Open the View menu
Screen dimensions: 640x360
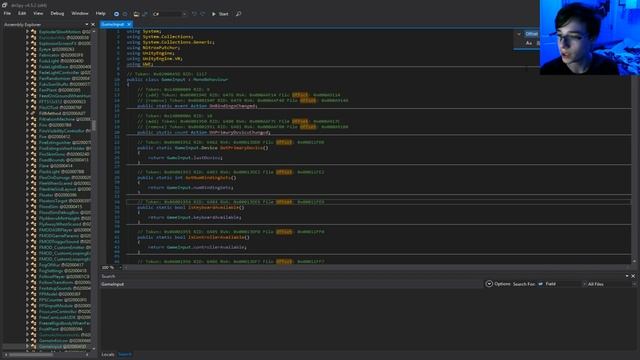point(38,13)
